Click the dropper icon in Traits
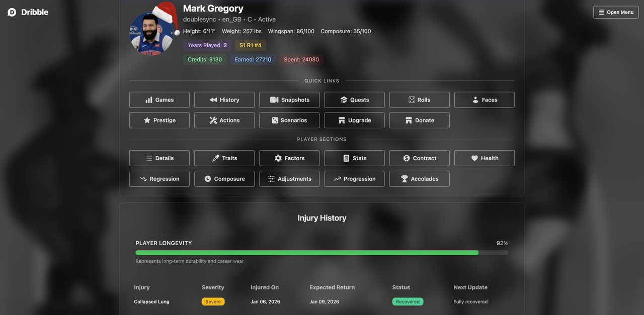Viewport: 644px width, 315px height. tap(215, 158)
